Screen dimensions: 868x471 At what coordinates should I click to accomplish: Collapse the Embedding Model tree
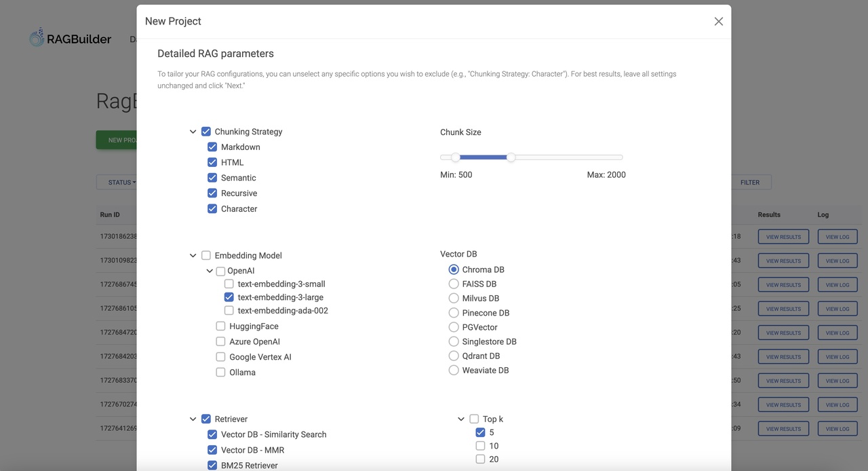[x=193, y=256]
